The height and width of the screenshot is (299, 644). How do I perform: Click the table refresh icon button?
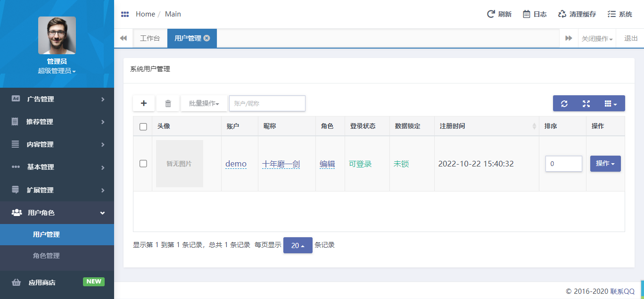[564, 103]
